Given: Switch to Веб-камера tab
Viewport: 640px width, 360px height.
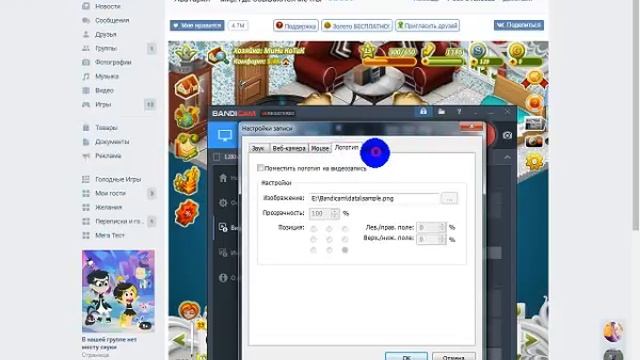Looking at the screenshot, I should pyautogui.click(x=289, y=148).
